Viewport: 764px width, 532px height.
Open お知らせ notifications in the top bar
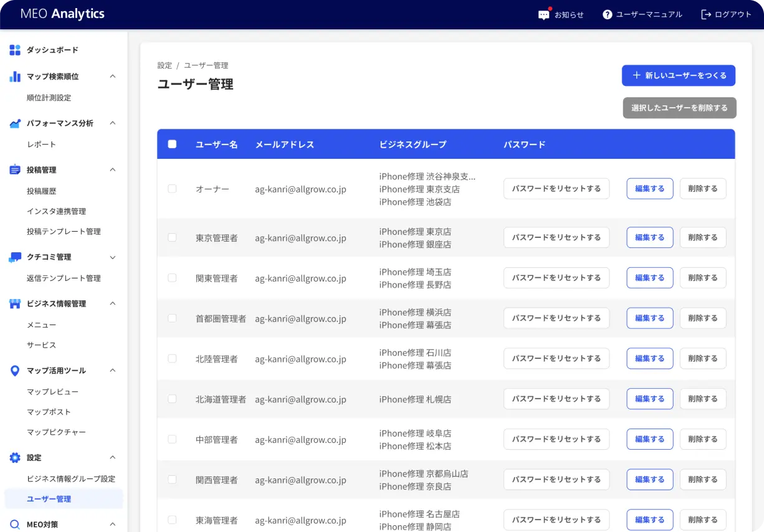[544, 14]
